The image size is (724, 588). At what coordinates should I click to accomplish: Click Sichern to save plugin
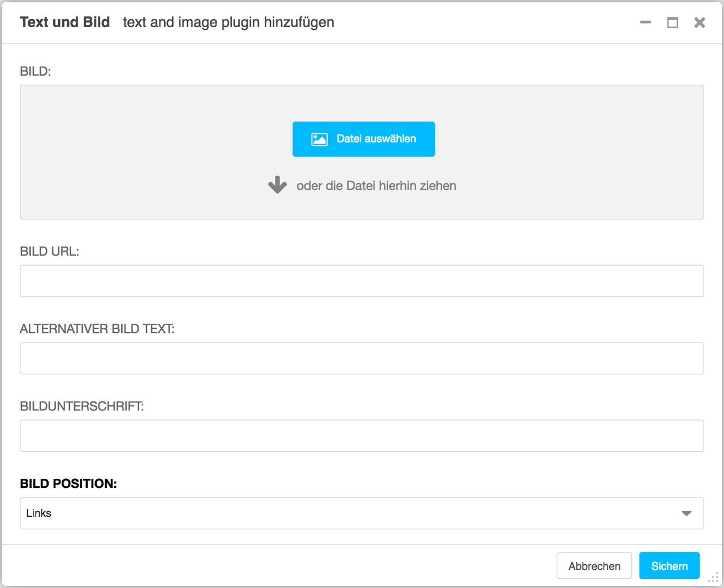coord(669,565)
